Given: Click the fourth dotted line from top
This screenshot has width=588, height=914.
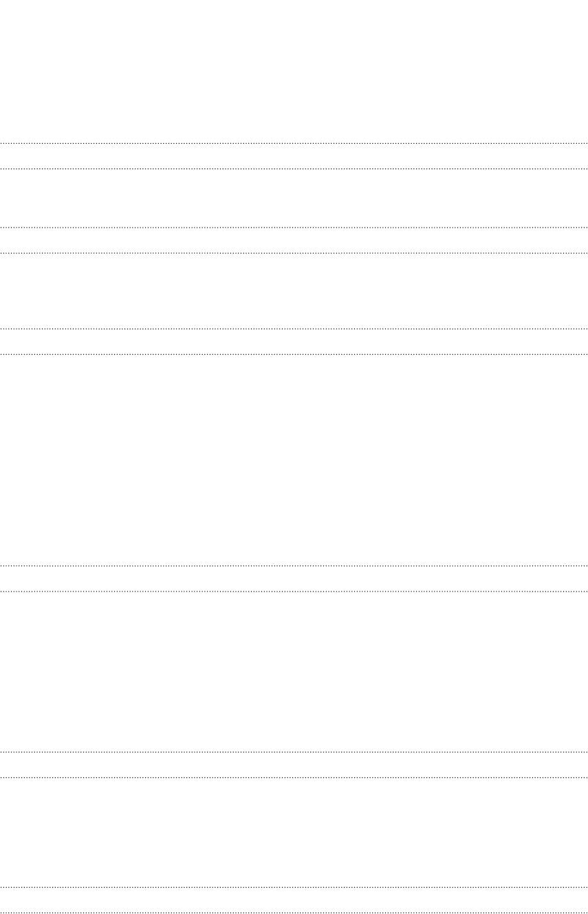Looking at the screenshot, I should click(x=294, y=253).
